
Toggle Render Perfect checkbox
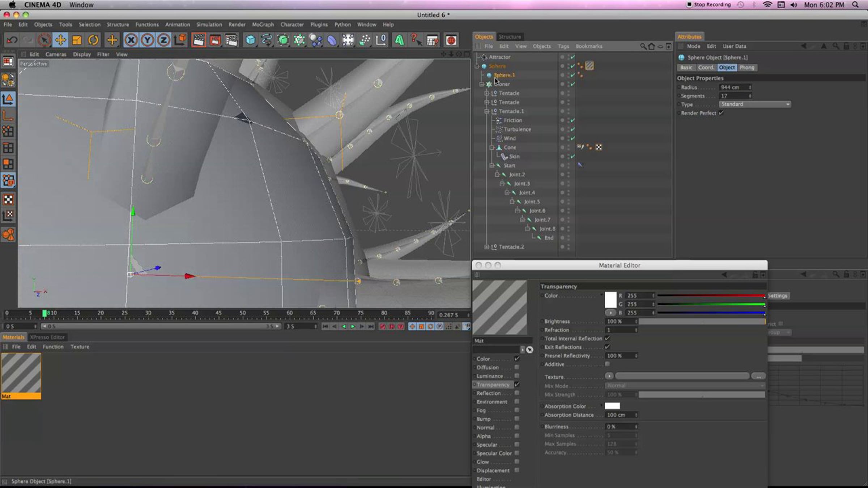click(x=721, y=113)
